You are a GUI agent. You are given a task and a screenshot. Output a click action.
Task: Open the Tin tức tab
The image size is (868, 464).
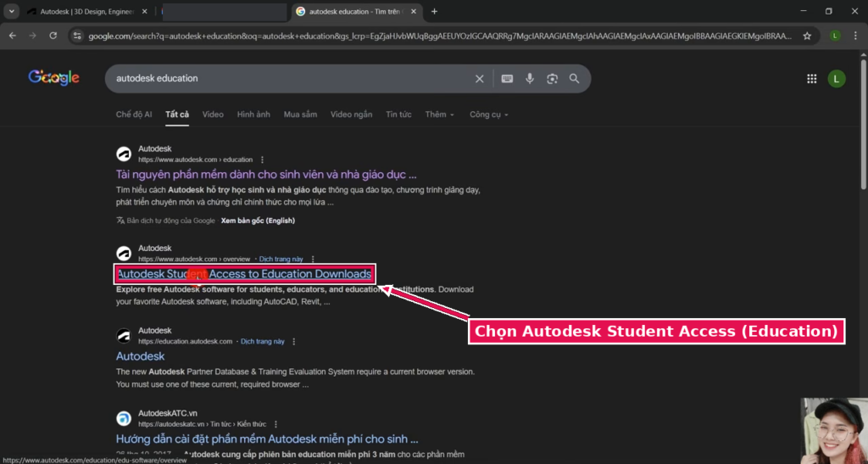pyautogui.click(x=398, y=114)
